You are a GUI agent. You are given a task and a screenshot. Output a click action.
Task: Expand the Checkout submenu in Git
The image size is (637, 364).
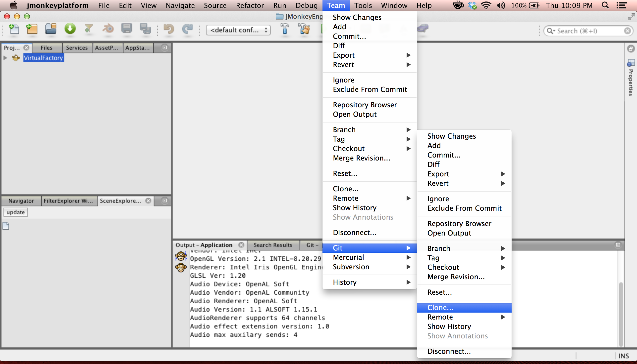(443, 267)
